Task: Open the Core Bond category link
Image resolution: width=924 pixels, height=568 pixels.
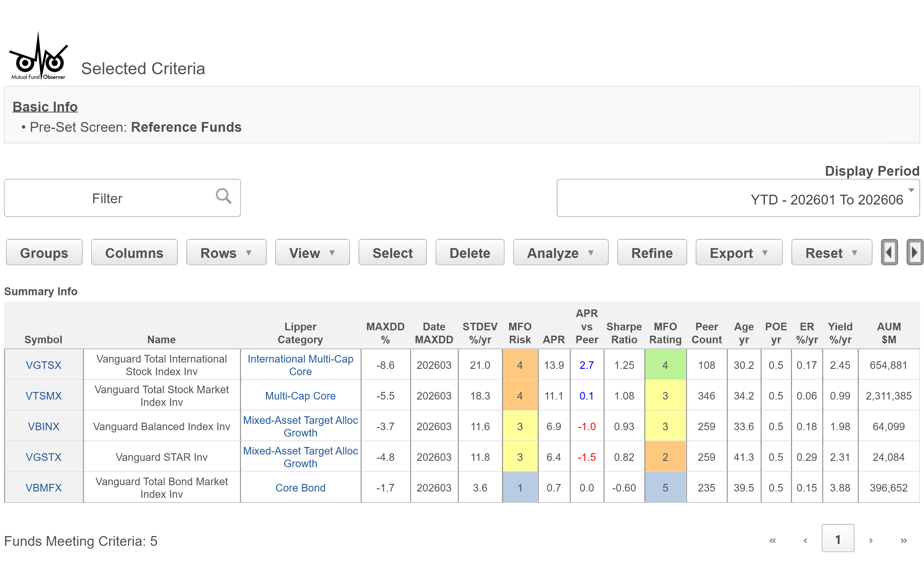Action: click(x=300, y=487)
